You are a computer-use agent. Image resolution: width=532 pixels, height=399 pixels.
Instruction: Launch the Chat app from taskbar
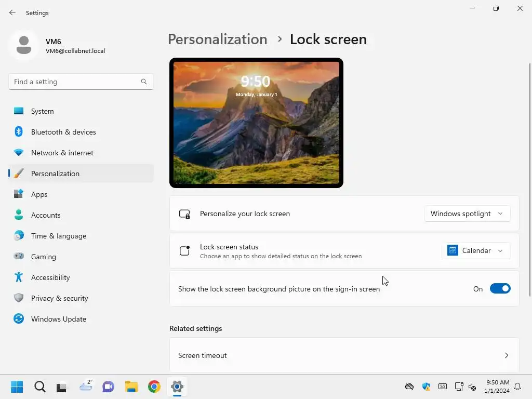tap(108, 387)
